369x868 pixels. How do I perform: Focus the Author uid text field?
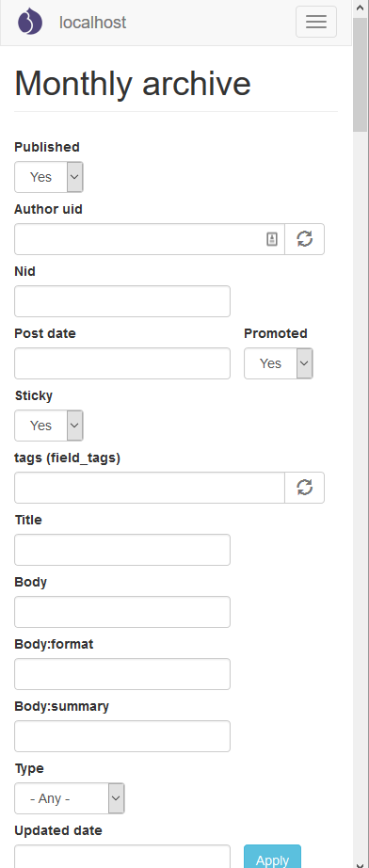(x=150, y=239)
